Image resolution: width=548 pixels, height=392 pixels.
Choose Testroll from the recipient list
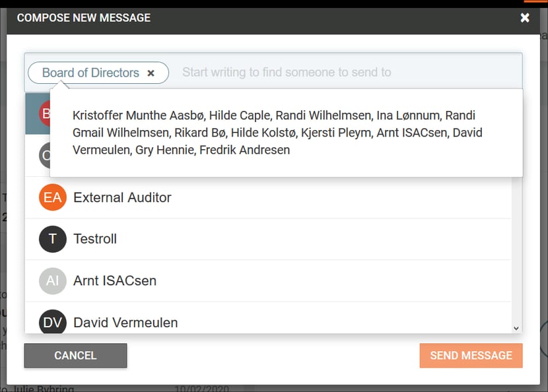[x=268, y=240]
